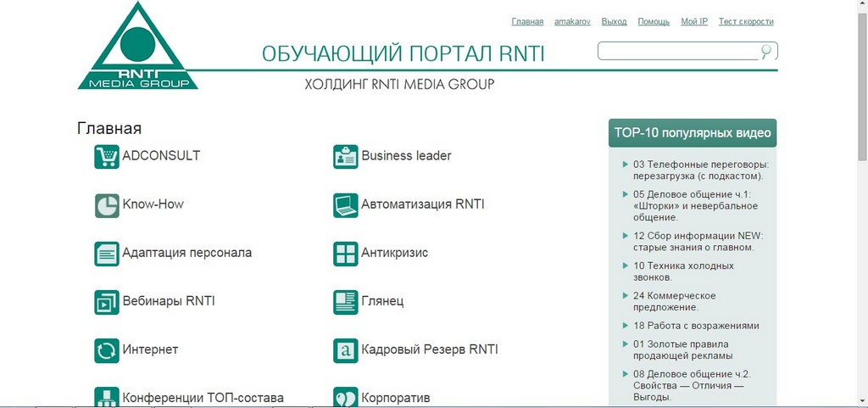Click the ХОЛДИНГ RNTI MEDIA GROUP subtitle

point(399,84)
